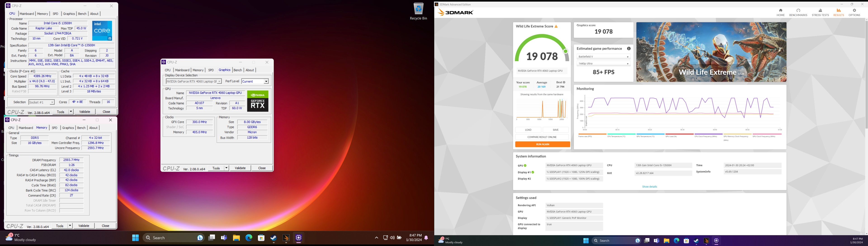
Task: Open 3DMark STRESS TESTS section
Action: 820,12
